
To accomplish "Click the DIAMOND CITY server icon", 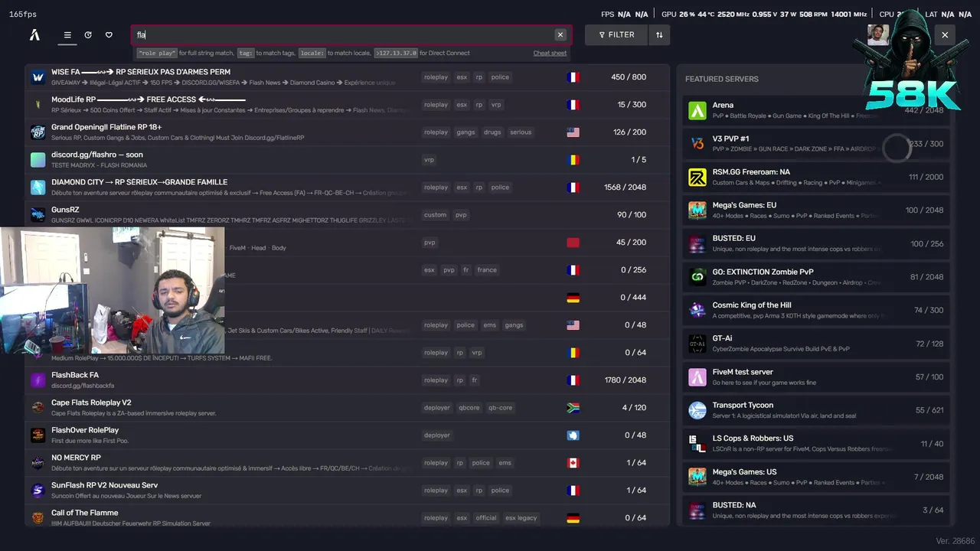I will click(38, 187).
